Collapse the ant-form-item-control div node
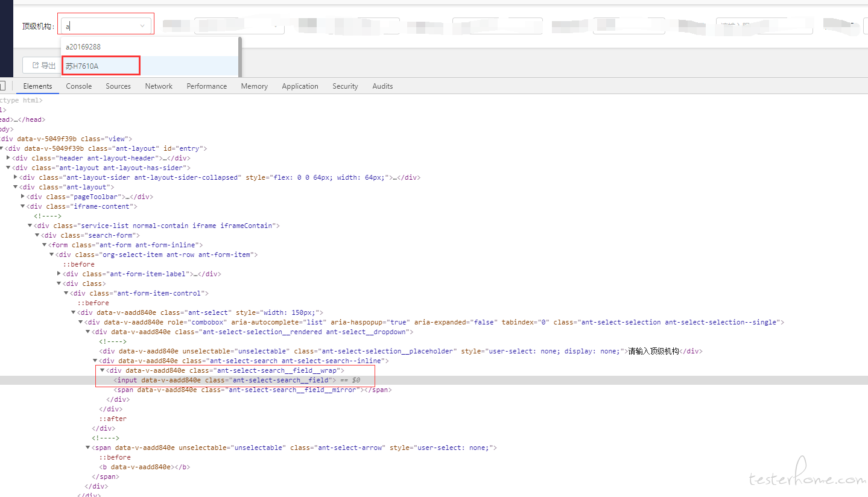This screenshot has height=497, width=868. [x=66, y=293]
